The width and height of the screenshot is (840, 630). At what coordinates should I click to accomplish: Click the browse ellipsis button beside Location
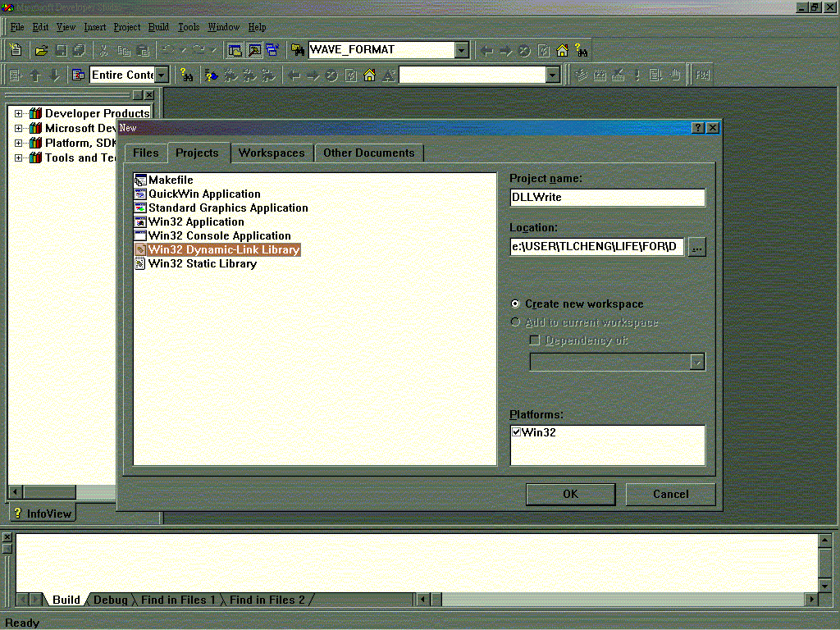pos(697,247)
